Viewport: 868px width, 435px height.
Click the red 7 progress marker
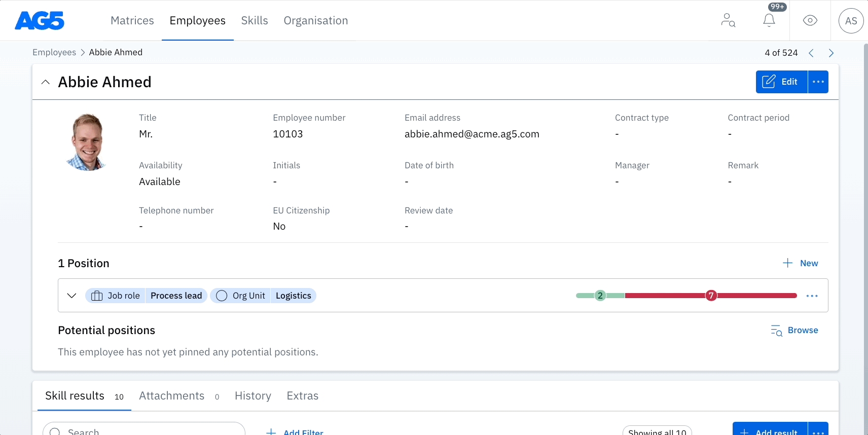coord(711,296)
